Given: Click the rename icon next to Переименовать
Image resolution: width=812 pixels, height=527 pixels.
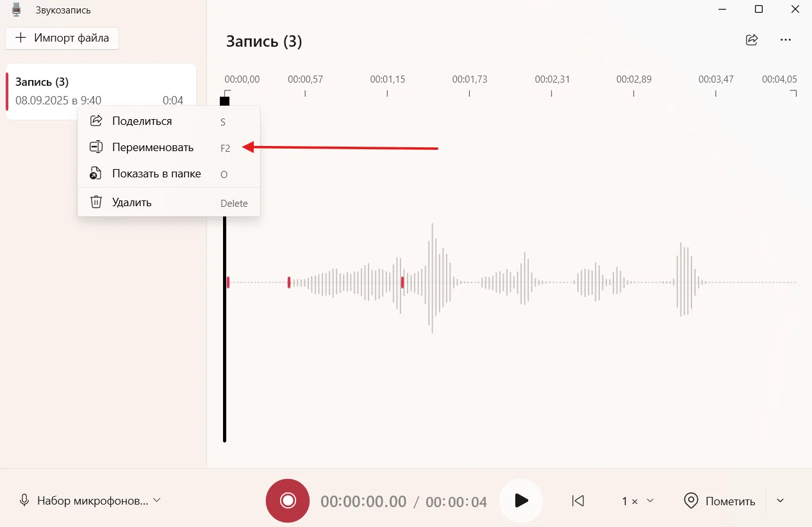Looking at the screenshot, I should (95, 147).
